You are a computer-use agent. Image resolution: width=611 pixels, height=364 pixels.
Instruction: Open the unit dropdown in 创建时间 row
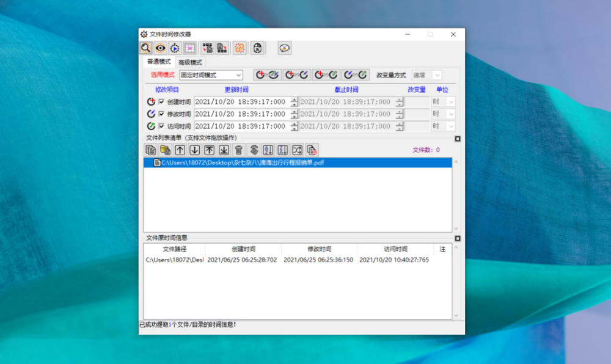pos(444,101)
